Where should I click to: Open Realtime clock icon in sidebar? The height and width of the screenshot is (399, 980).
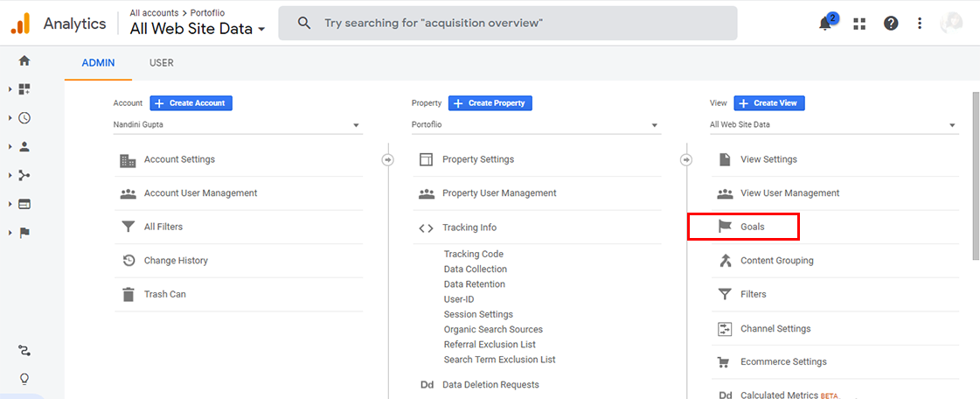[24, 118]
